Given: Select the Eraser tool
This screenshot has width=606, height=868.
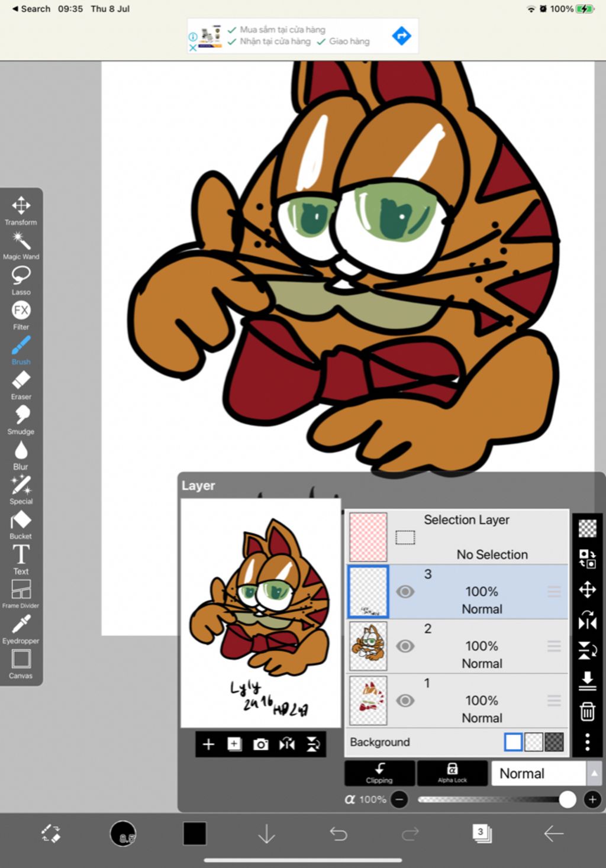Looking at the screenshot, I should (x=21, y=385).
